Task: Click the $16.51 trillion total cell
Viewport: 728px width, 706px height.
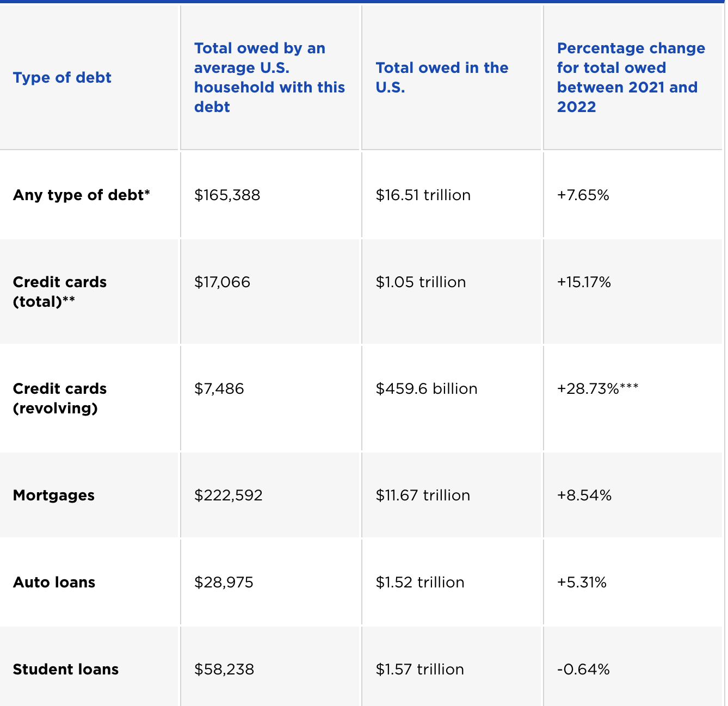Action: 423,195
